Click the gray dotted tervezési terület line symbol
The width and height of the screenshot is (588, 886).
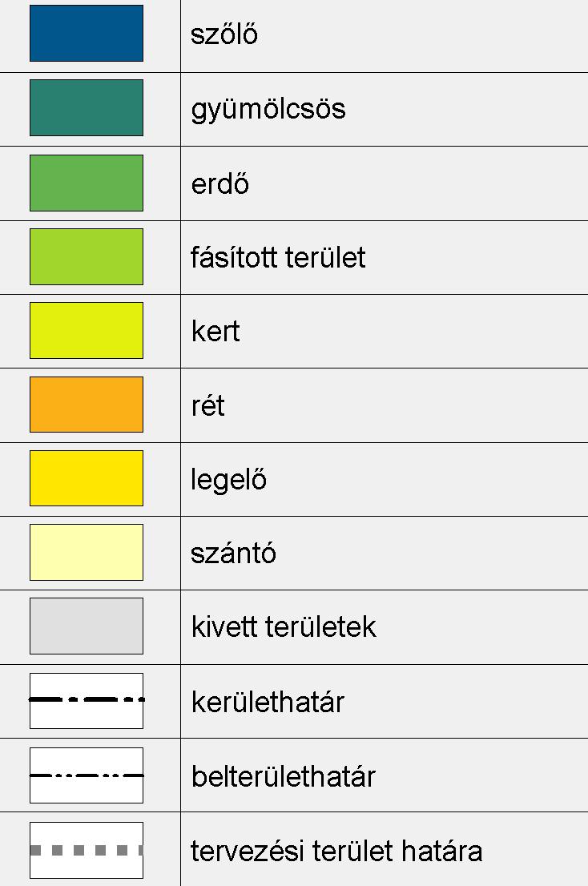point(87,850)
